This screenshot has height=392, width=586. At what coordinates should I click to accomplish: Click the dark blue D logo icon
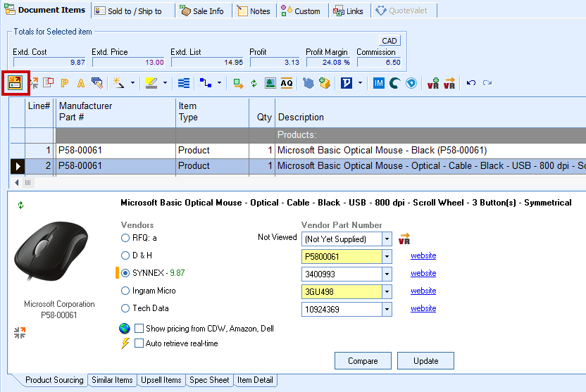coord(347,83)
